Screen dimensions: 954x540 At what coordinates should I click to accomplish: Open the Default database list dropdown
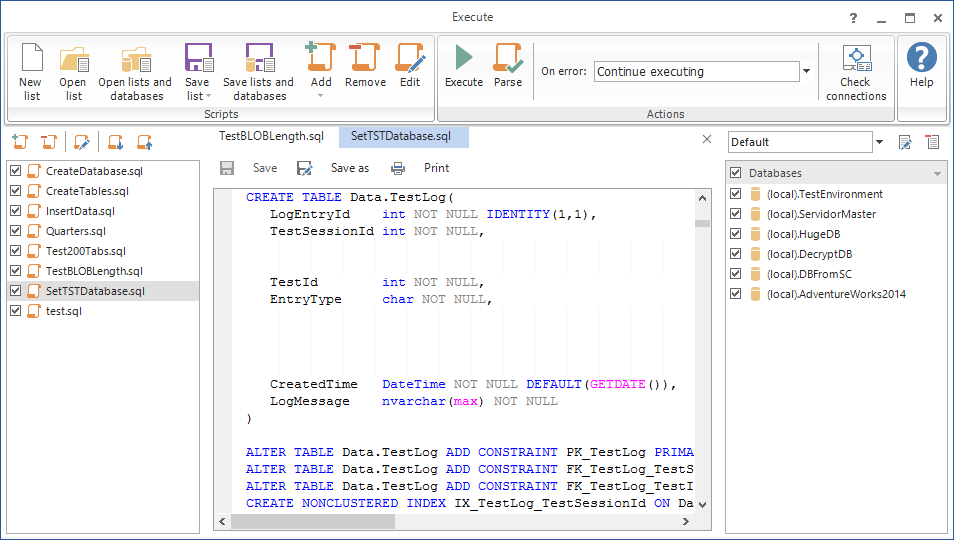[x=879, y=142]
